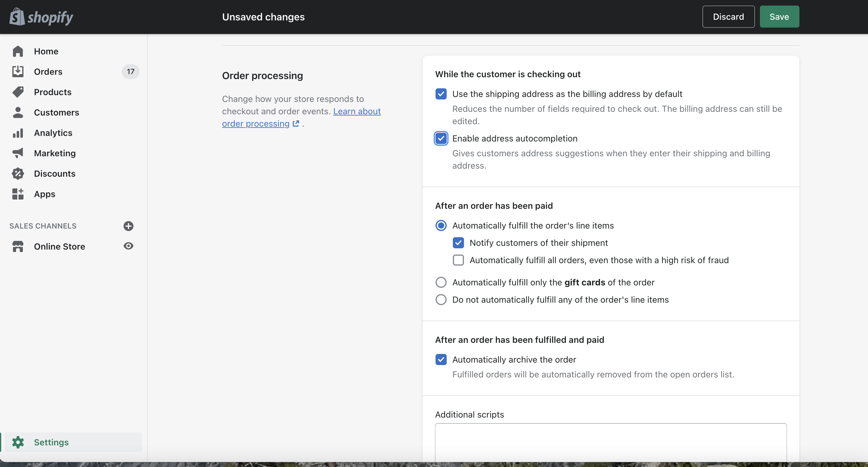This screenshot has height=467, width=868.
Task: Open Online Store sales channel
Action: tap(59, 246)
